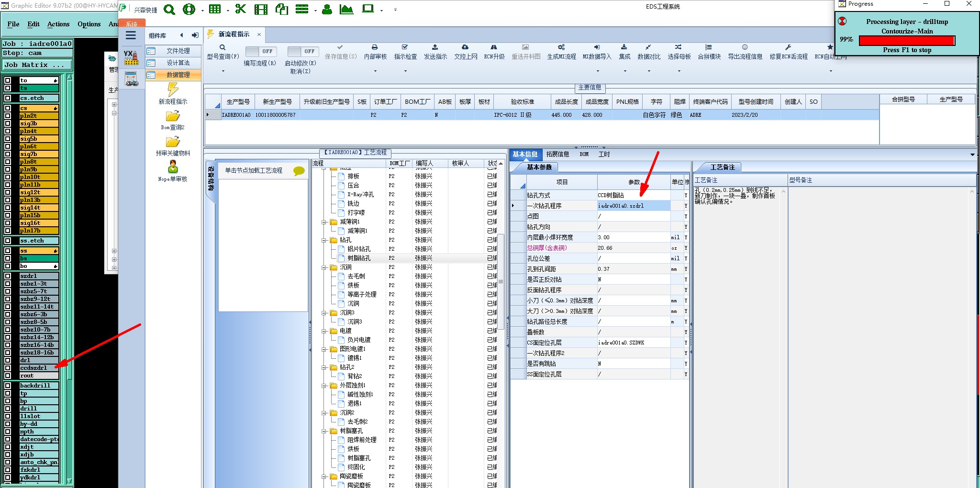
Task: Check the box beside layer drl
Action: point(8,360)
